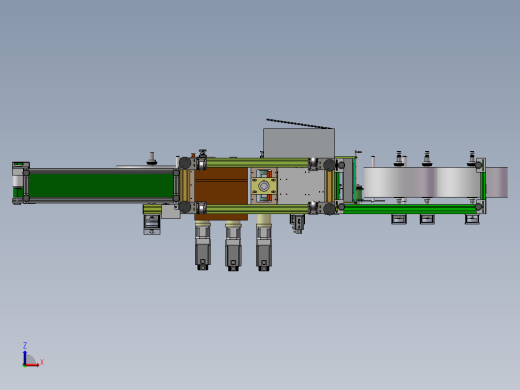Select the bright green lower frame rail
This screenshot has width=520, height=390.
pos(410,209)
